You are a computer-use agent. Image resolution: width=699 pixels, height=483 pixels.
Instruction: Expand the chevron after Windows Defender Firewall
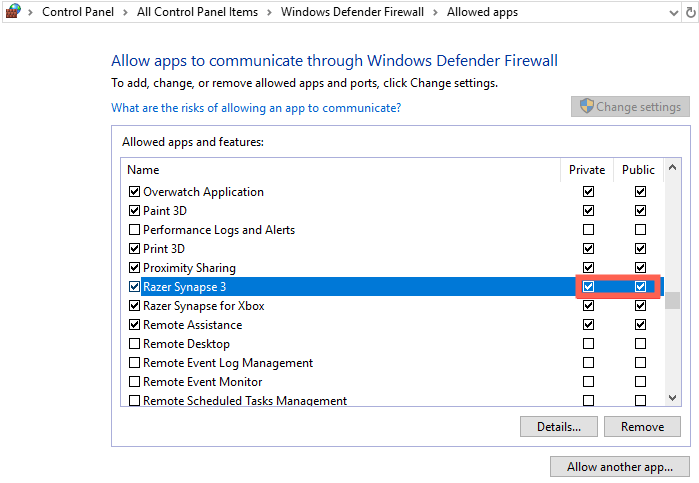click(x=436, y=12)
